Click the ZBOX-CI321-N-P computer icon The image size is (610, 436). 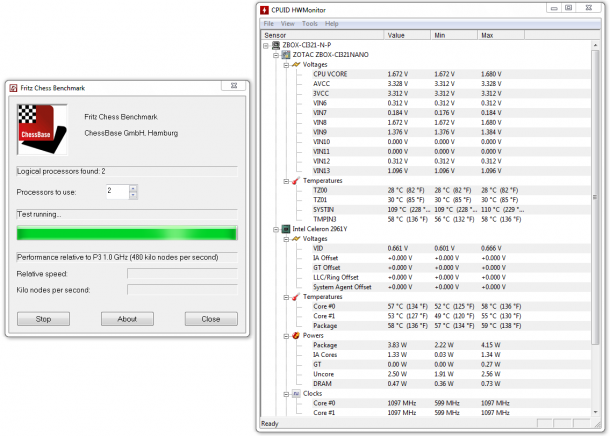276,45
